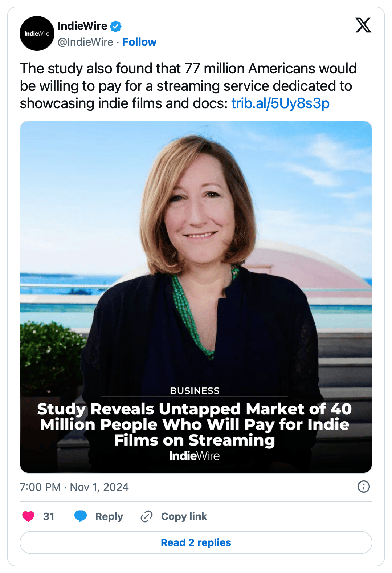This screenshot has height=573, width=392.
Task: Click the tweet body text
Action: (x=188, y=86)
